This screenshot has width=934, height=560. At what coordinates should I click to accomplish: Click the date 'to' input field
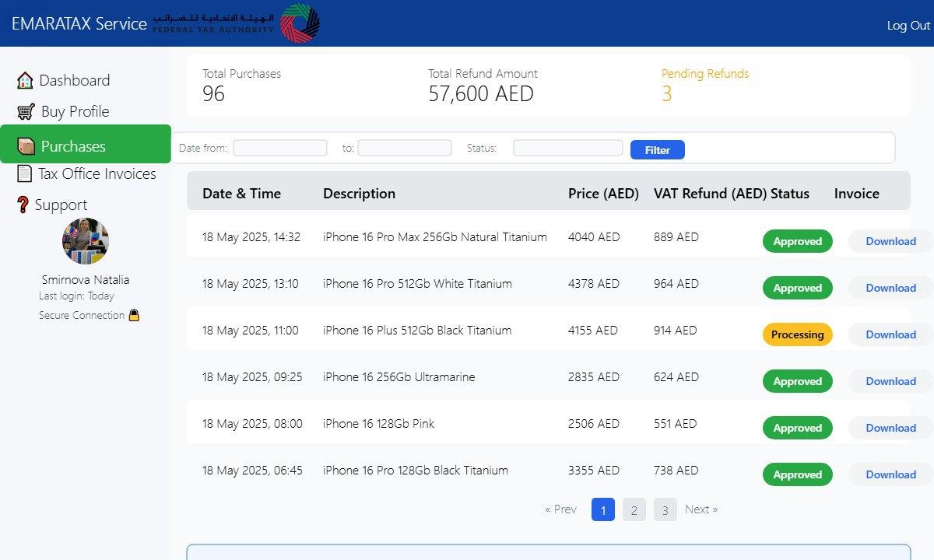404,148
